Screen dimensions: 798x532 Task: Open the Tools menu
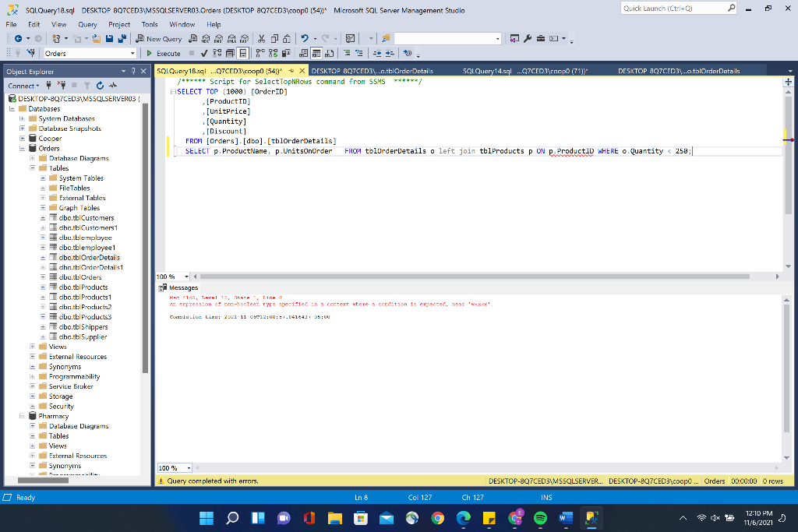coord(150,24)
